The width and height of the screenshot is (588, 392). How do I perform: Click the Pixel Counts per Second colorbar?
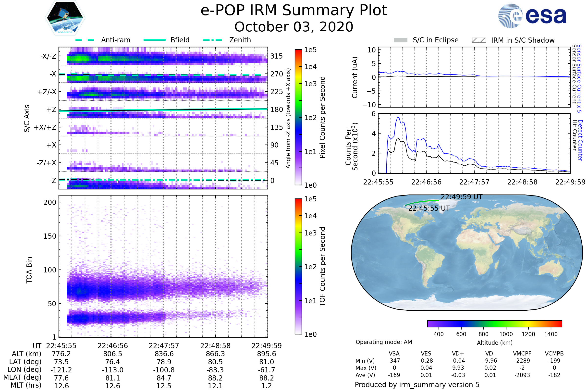tap(298, 117)
